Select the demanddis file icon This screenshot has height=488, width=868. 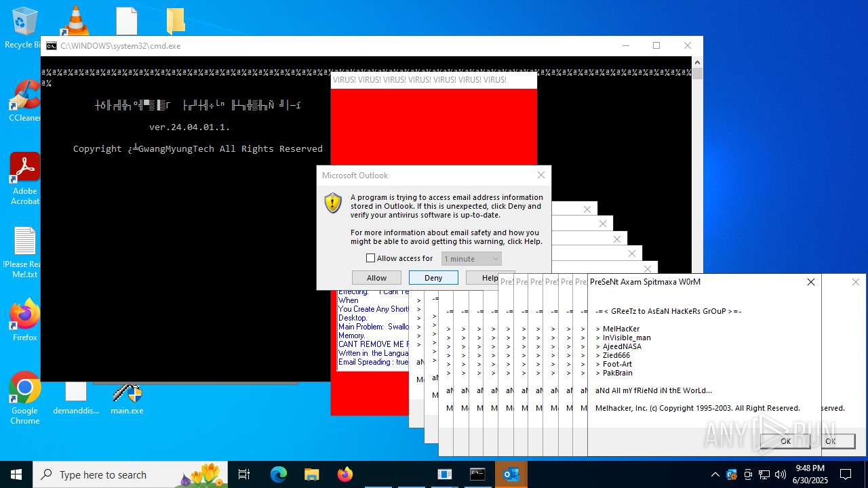(76, 399)
